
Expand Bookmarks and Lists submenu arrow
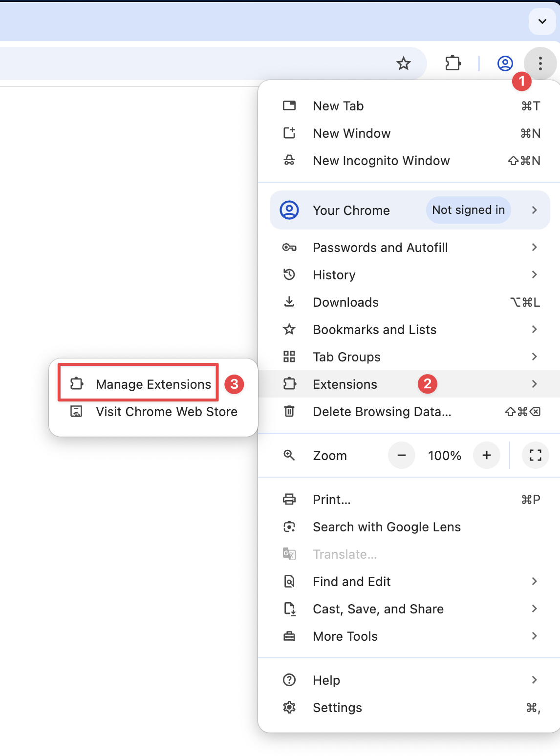pos(535,329)
